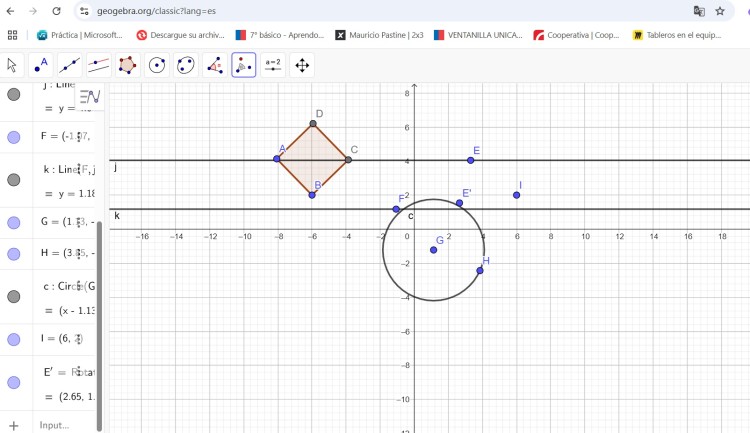Click point F on line k
Screen dimensions: 750x433
tap(396, 209)
